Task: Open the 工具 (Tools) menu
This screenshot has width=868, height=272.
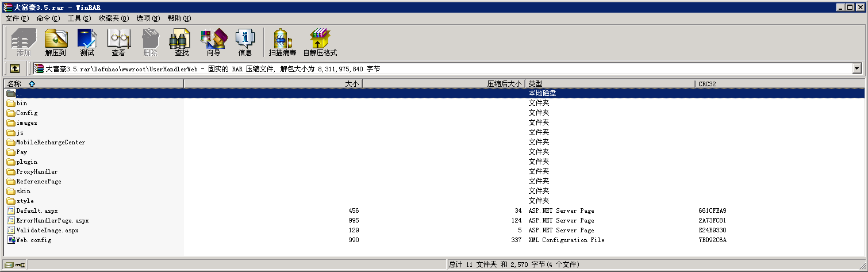Action: click(x=79, y=18)
